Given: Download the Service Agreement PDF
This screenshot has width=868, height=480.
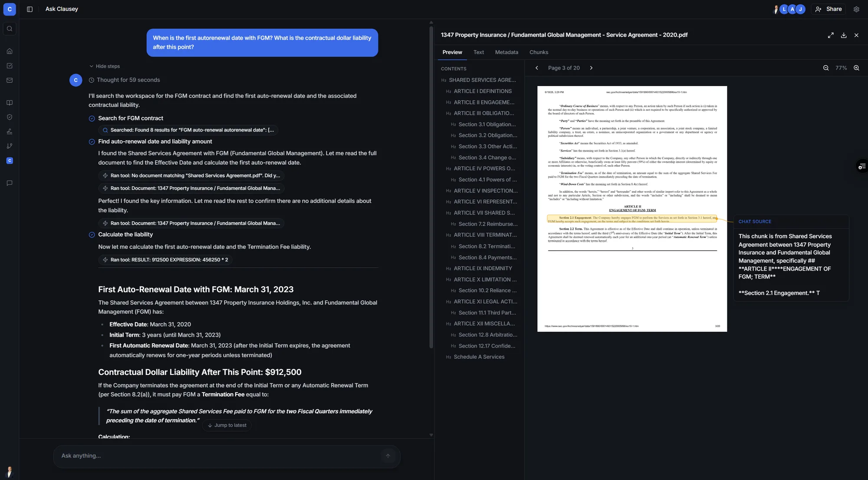Looking at the screenshot, I should click(844, 35).
